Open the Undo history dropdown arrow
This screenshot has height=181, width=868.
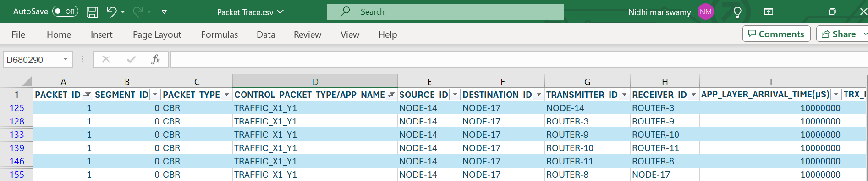coord(123,12)
